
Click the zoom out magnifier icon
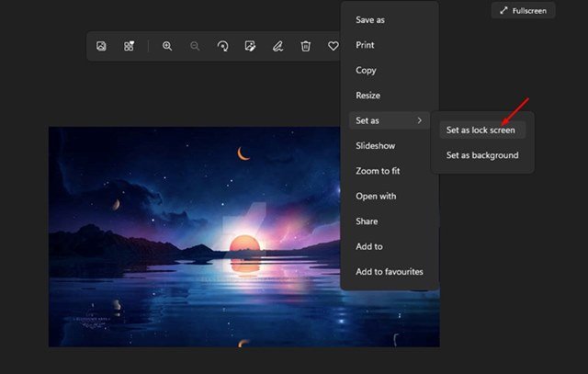click(x=195, y=46)
